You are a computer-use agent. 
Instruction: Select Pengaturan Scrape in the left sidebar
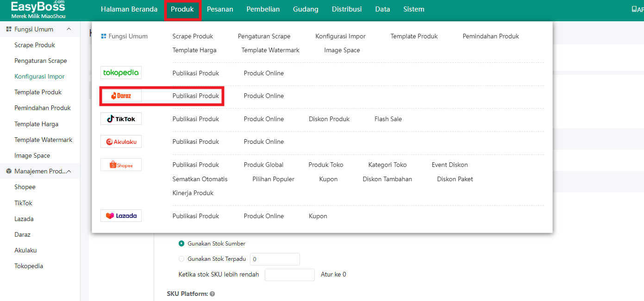tap(41, 61)
